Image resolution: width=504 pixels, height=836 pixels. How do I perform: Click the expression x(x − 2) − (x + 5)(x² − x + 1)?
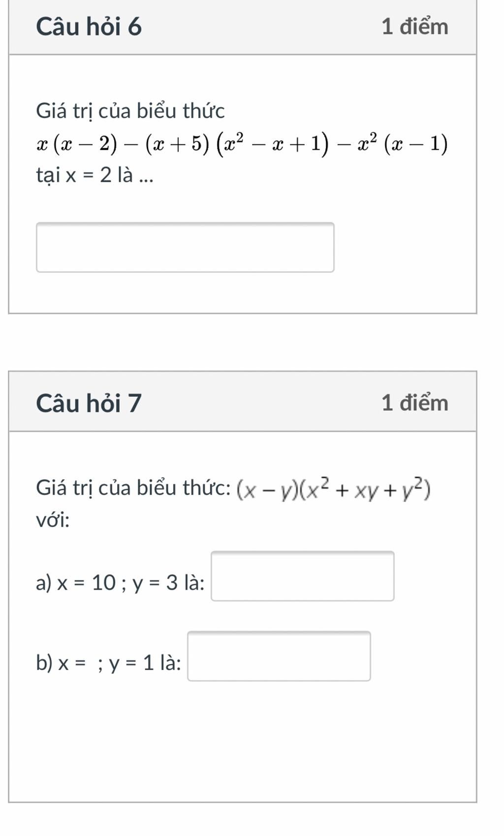(x=182, y=144)
